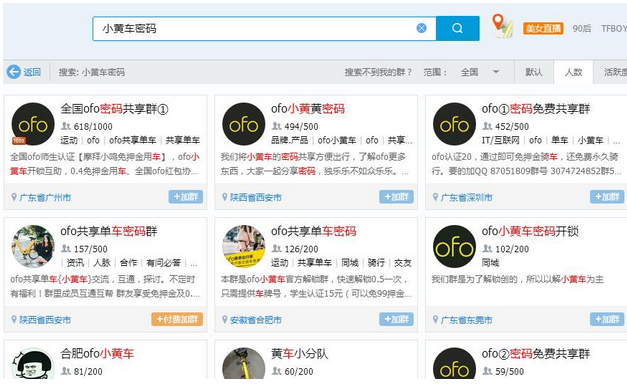Click the 59/500 member count
Image resolution: width=627 pixels, height=388 pixels.
509,372
